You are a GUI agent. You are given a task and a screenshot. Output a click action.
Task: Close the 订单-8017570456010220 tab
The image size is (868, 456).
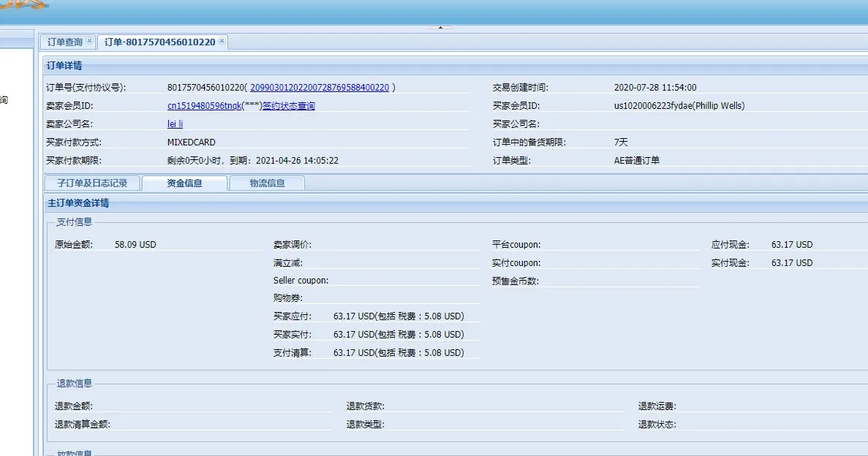click(x=222, y=41)
